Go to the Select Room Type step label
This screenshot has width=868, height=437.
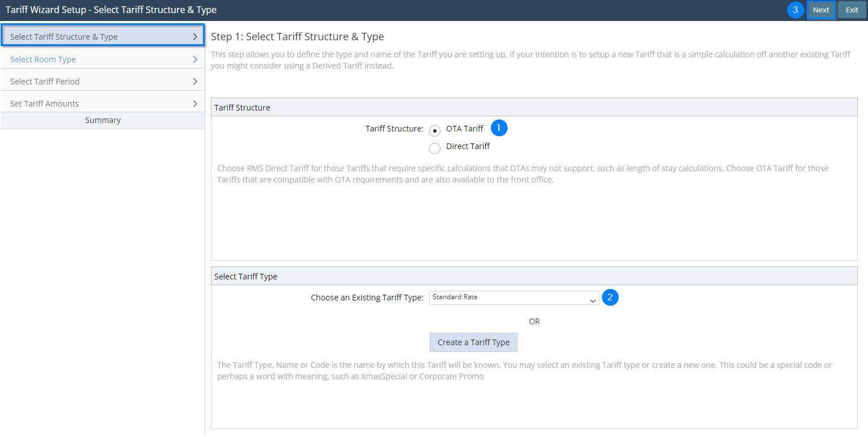(x=43, y=60)
